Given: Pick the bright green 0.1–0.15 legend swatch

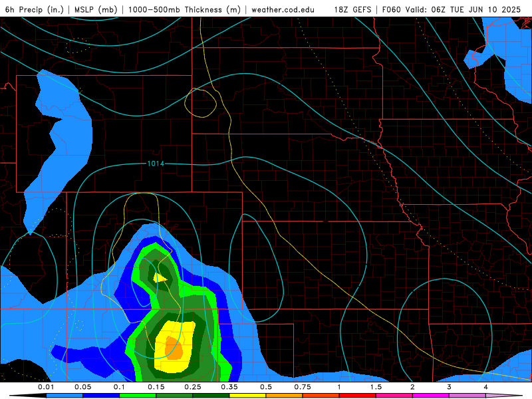Looking at the screenshot, I should 138,396.
